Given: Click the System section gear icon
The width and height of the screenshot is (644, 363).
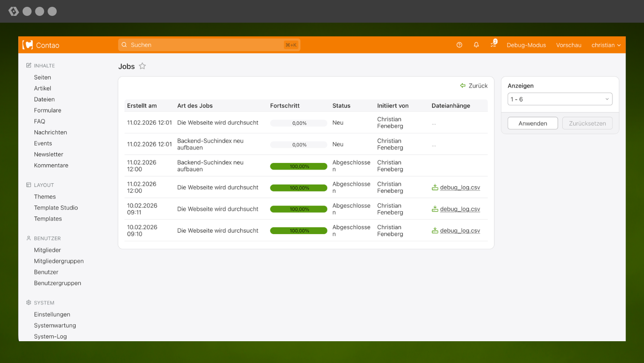Looking at the screenshot, I should 29,303.
